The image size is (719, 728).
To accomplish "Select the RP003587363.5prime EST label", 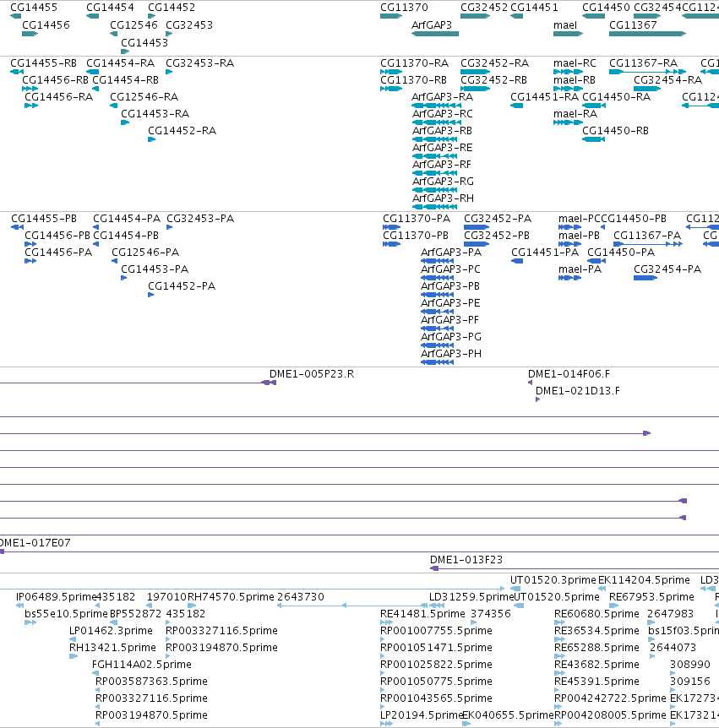I will pyautogui.click(x=151, y=681).
